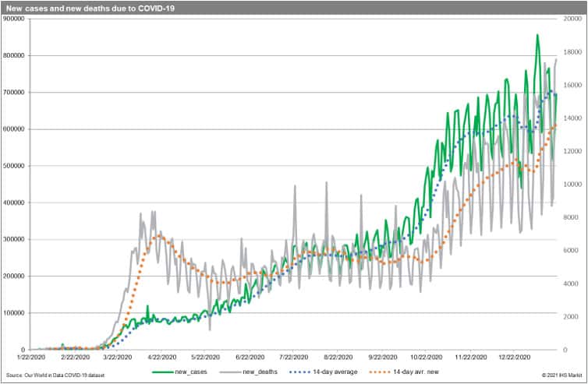Click the green new_cases legend line swatch
588x384 pixels.
pyautogui.click(x=161, y=372)
